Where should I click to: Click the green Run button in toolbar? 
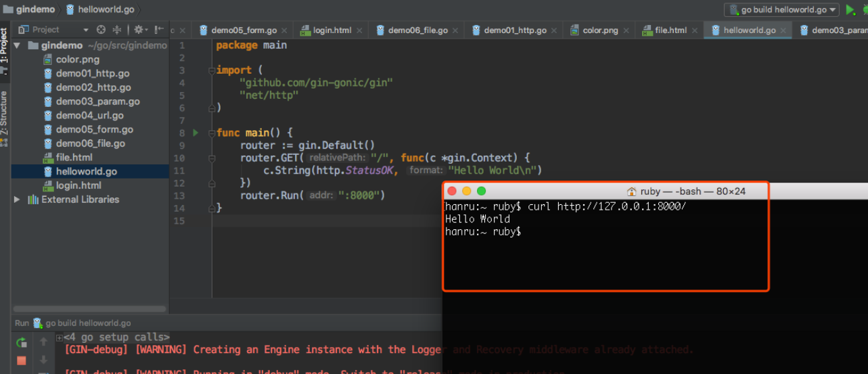coord(850,9)
